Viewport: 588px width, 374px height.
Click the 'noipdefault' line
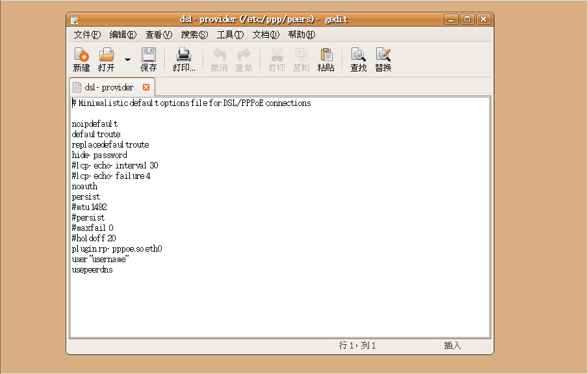tap(94, 124)
